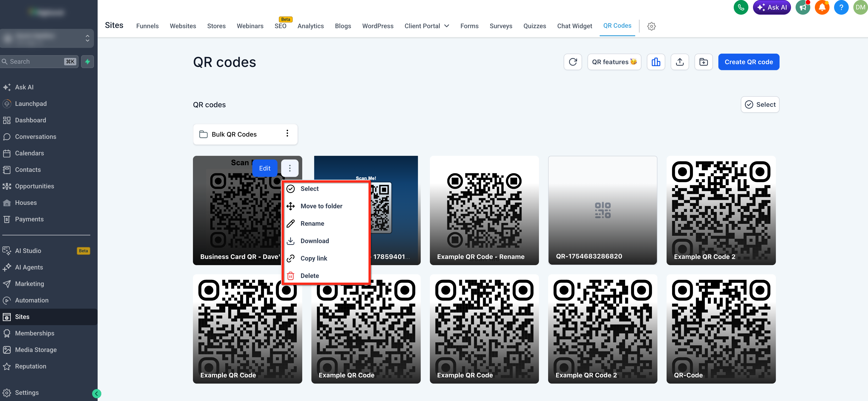Open Media Storage in sidebar

(x=36, y=350)
